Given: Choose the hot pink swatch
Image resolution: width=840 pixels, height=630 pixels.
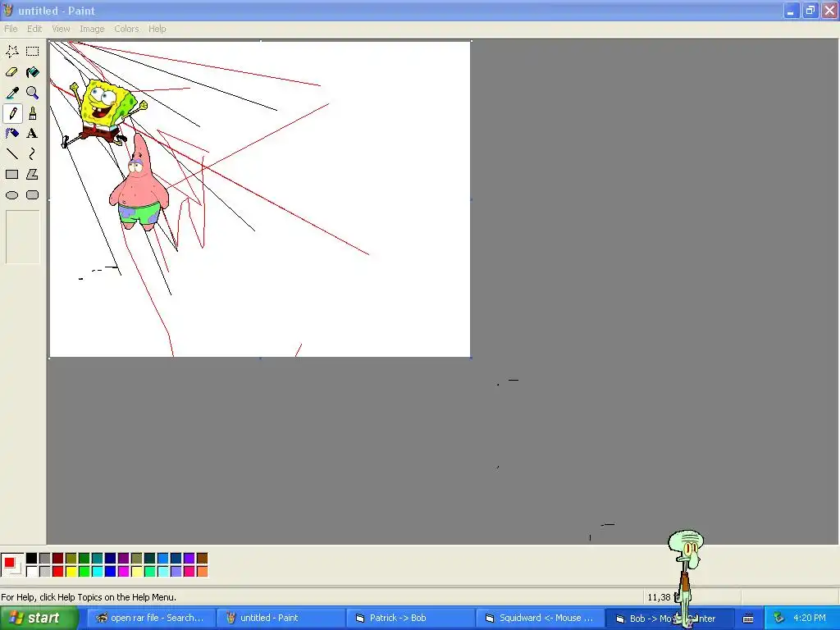Looking at the screenshot, I should 189,572.
